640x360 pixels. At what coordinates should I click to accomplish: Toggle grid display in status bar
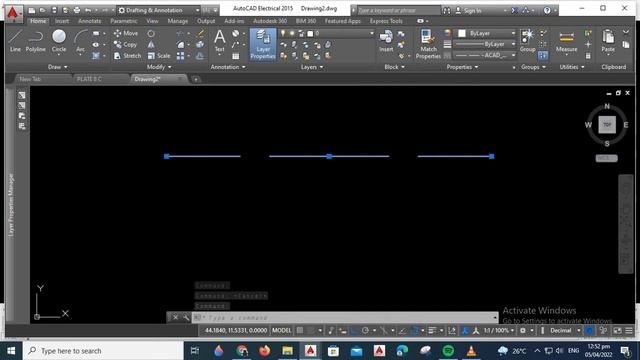(x=300, y=331)
